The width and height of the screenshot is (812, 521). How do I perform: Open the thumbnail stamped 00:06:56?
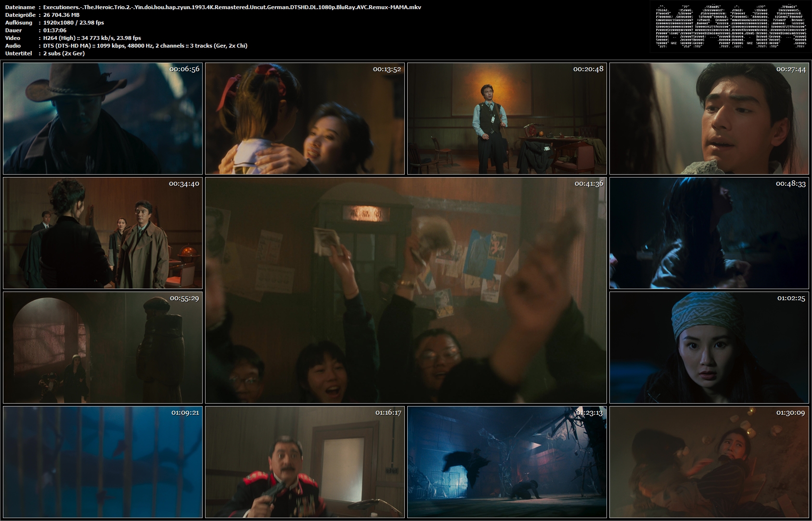click(103, 118)
